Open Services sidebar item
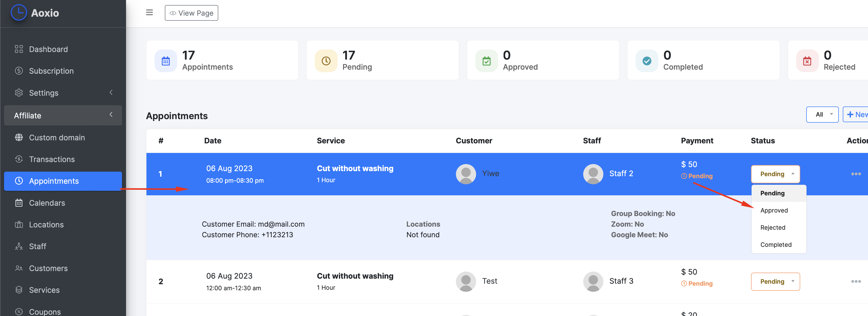The image size is (868, 316). (44, 290)
